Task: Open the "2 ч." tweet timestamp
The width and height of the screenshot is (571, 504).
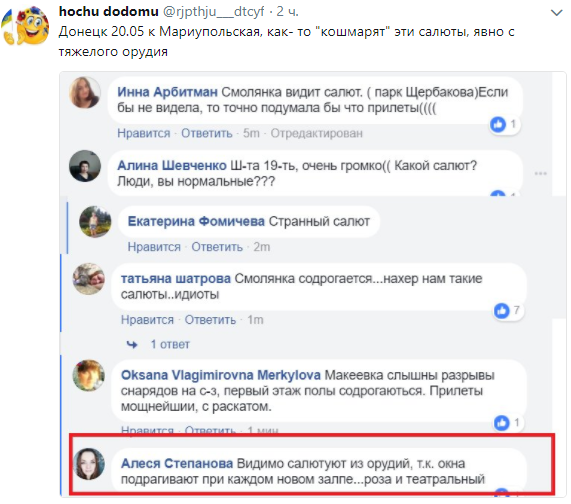Action: coord(287,12)
